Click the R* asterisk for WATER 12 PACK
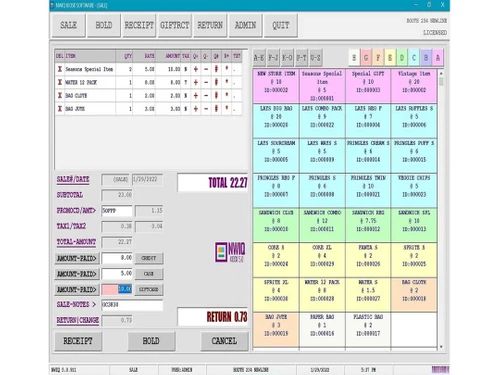Image resolution: width=500 pixels, height=375 pixels. (227, 82)
